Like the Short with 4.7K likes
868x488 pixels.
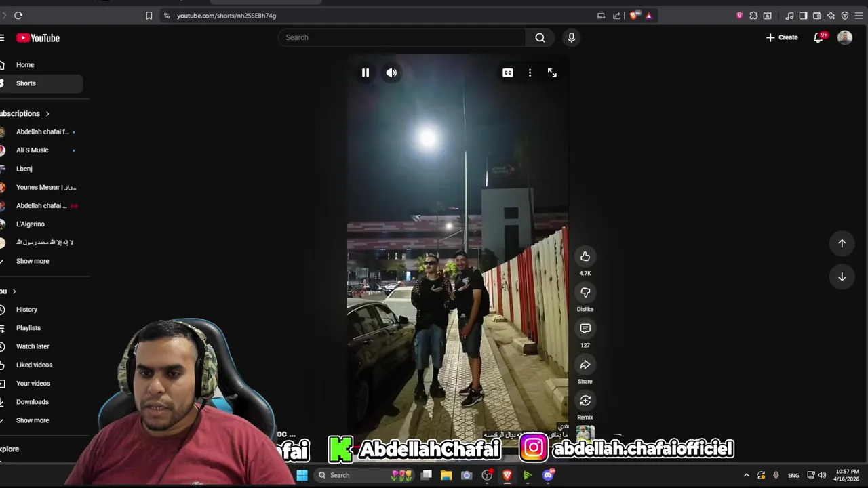click(585, 256)
